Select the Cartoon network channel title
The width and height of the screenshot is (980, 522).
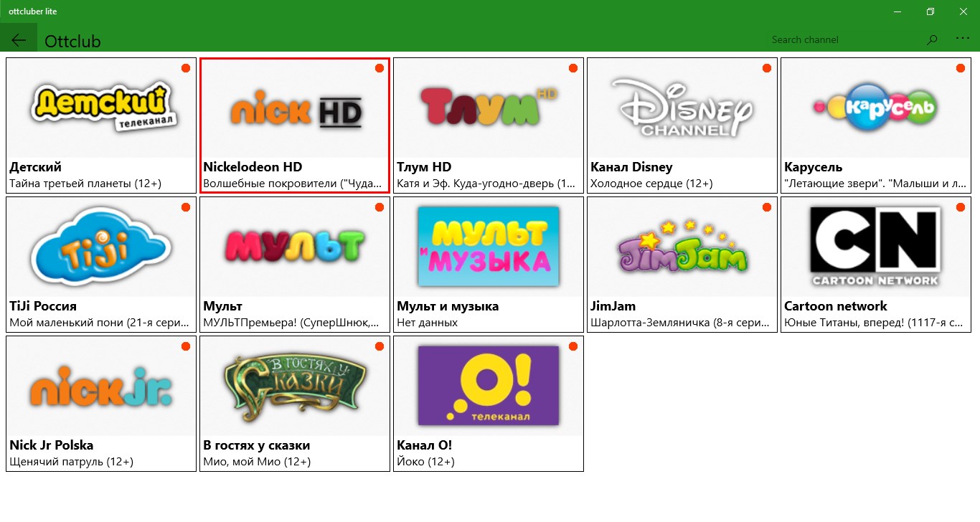click(x=836, y=306)
